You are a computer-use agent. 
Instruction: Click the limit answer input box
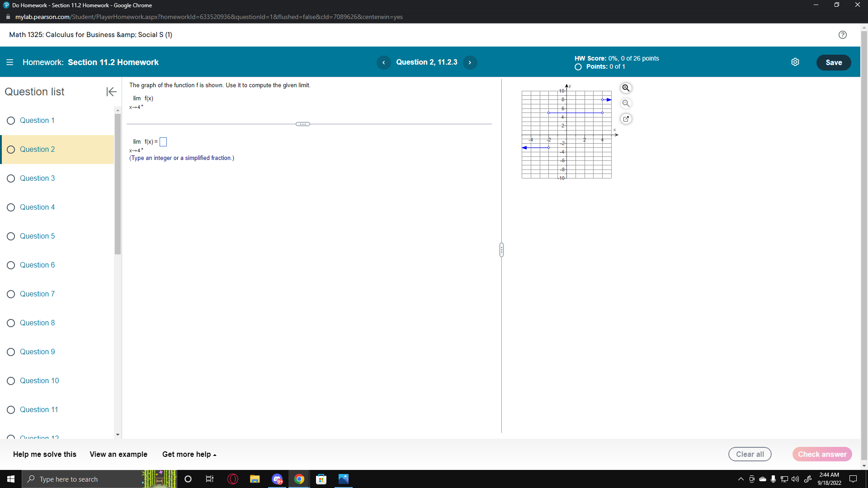pos(163,141)
